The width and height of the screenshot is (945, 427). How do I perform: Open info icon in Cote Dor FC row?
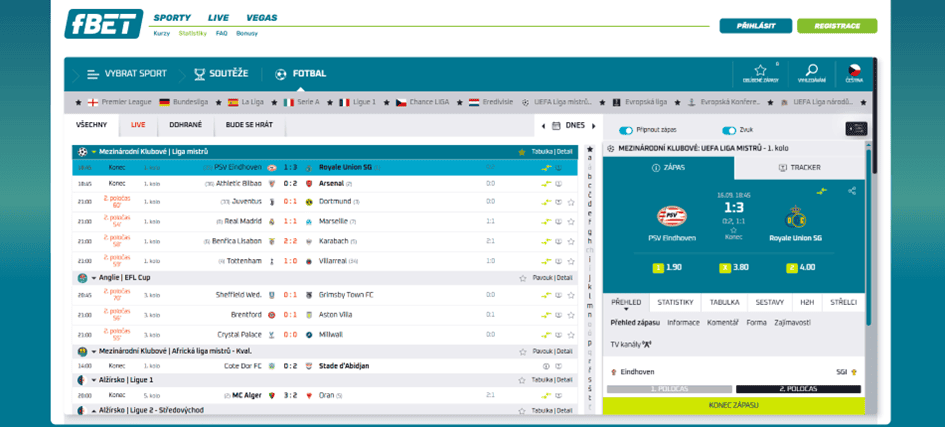tap(547, 366)
